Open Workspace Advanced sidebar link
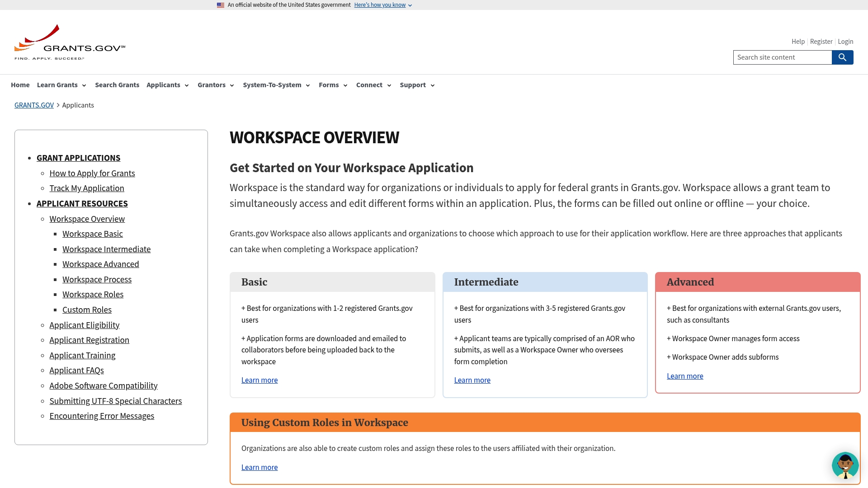The image size is (868, 488). pos(101,264)
